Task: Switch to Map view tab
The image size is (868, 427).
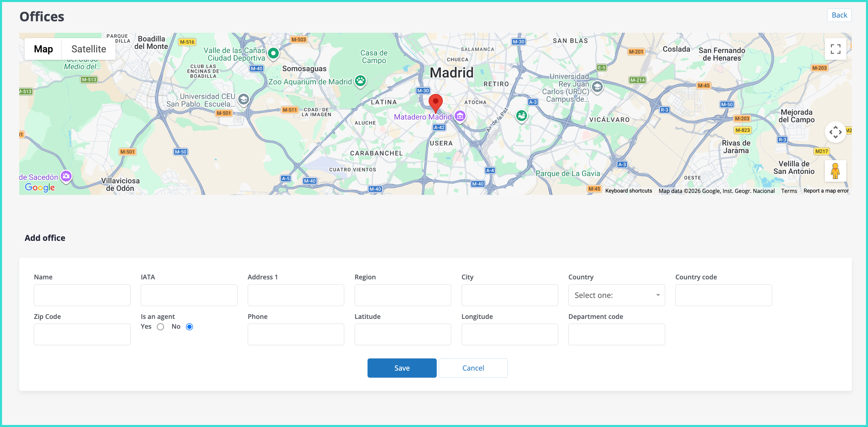Action: [43, 49]
